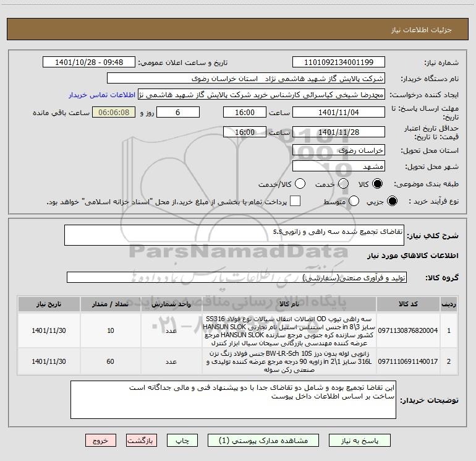Click product code 0971130876820004

[408, 330]
